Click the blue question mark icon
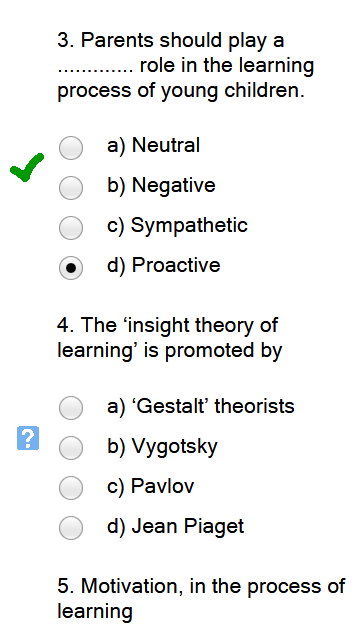 (x=28, y=438)
